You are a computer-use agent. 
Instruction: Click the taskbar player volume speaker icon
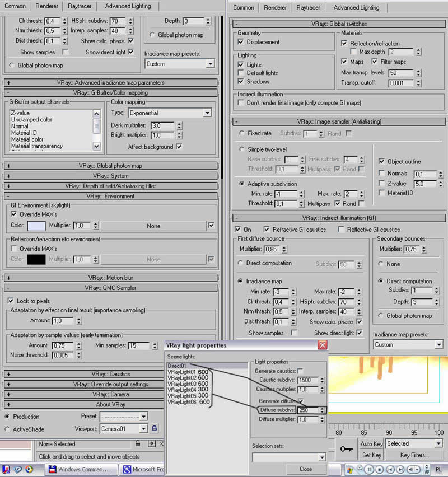[x=411, y=469]
